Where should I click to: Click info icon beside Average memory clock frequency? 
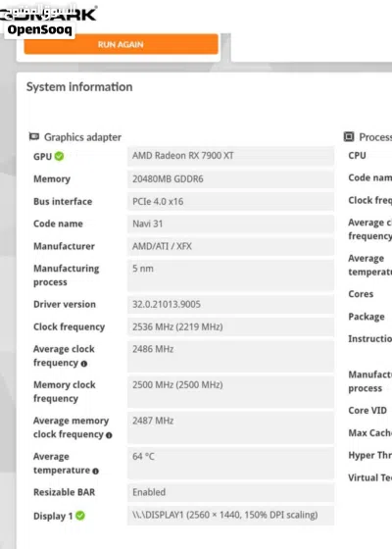[109, 435]
